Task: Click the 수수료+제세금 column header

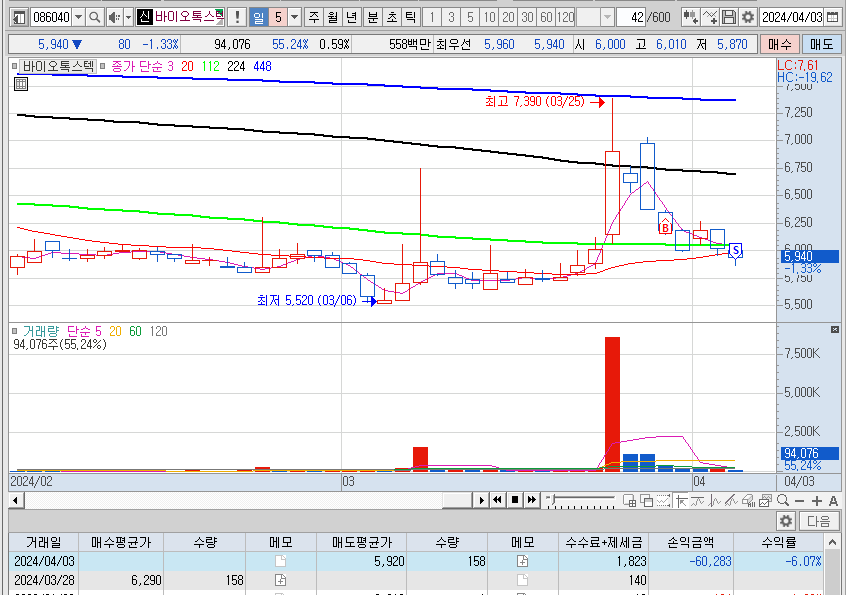Action: click(x=603, y=542)
